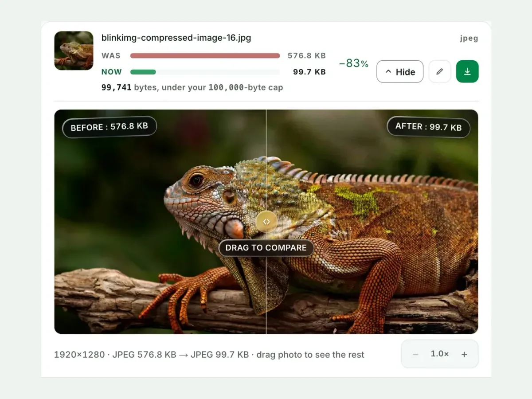Click the pencil edit icon button
The width and height of the screenshot is (532, 399).
point(440,71)
